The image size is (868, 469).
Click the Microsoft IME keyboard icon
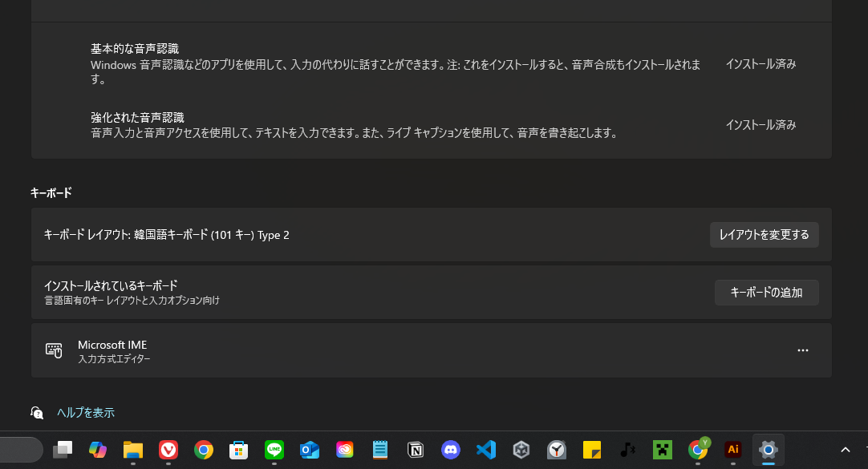[x=55, y=350]
